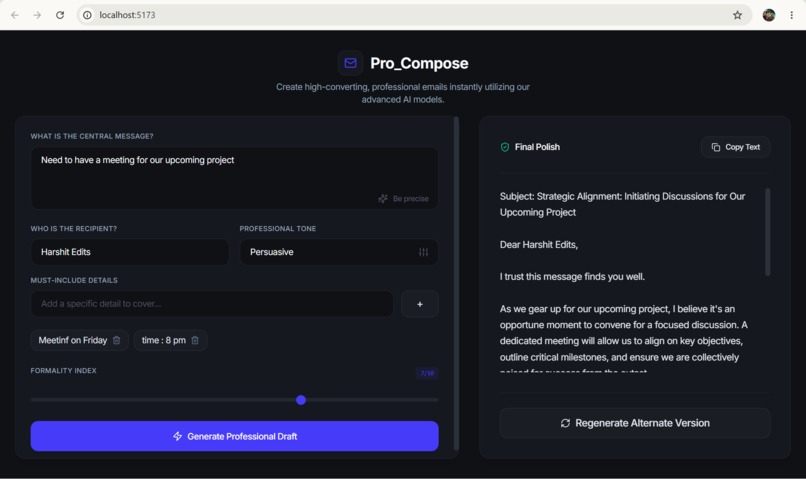Click the formality index slider handle
806x479 pixels.
point(301,400)
